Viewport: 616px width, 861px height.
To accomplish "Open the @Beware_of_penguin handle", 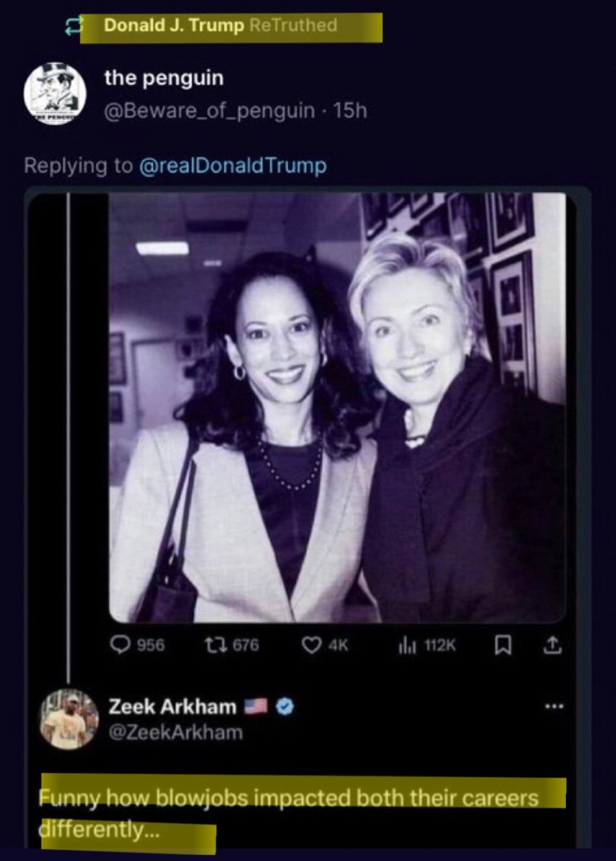I will pos(209,110).
